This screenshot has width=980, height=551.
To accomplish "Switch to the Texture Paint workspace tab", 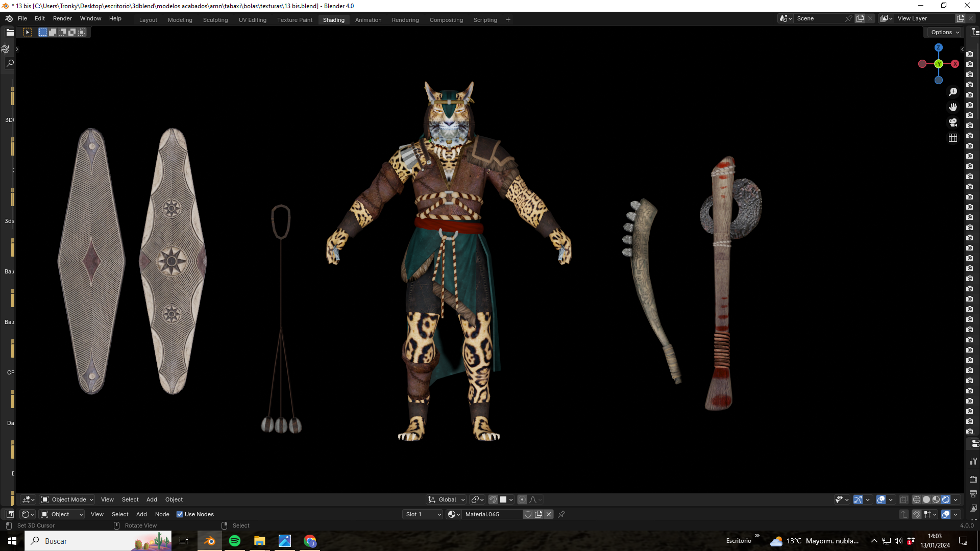I will tap(295, 20).
